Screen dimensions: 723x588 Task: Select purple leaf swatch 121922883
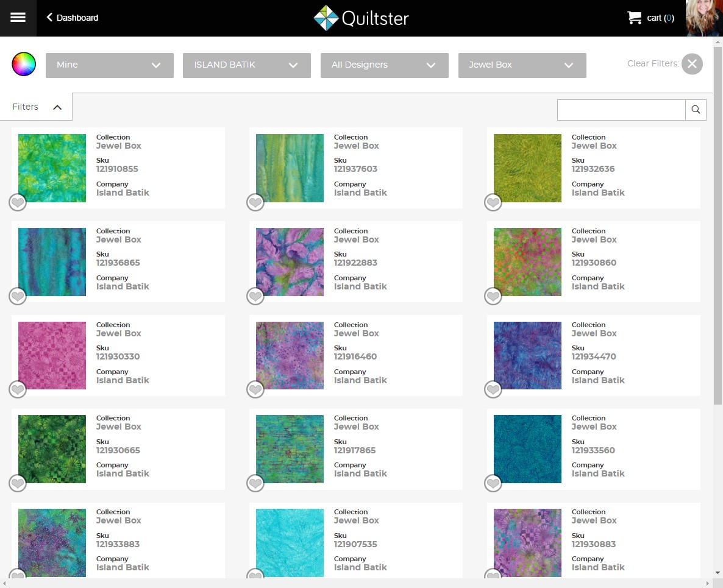tap(290, 262)
